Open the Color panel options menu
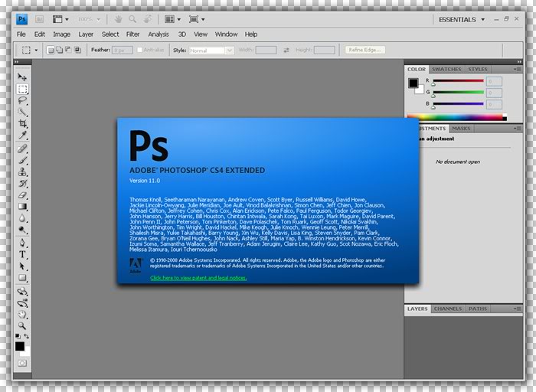The image size is (536, 392). pos(517,69)
